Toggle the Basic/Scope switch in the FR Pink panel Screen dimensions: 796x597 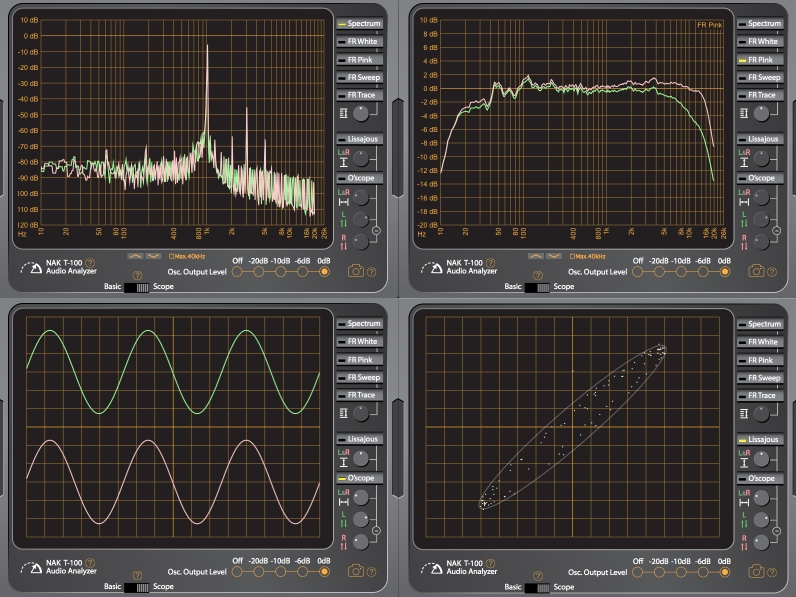537,287
